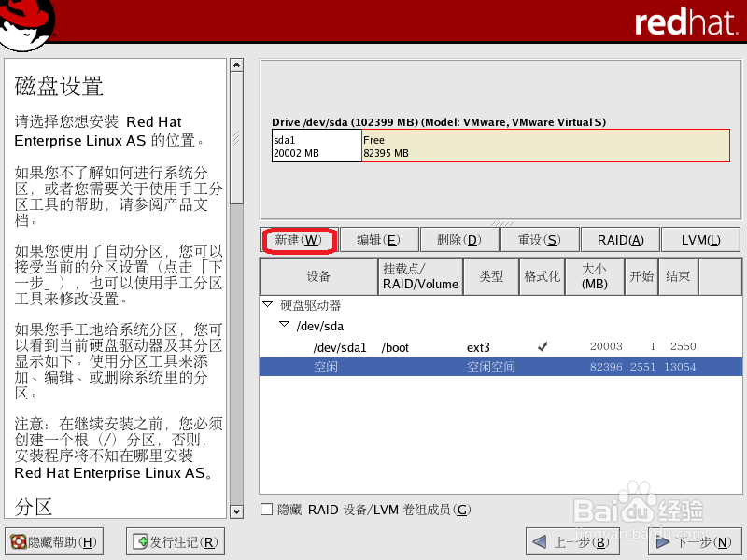The image size is (747, 560).
Task: Click the Red Hat shadowman logo
Action: (x=26, y=24)
